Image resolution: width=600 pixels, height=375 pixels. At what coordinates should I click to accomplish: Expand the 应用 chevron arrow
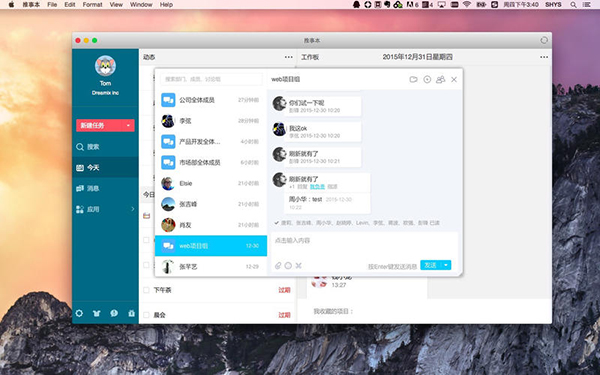(133, 209)
